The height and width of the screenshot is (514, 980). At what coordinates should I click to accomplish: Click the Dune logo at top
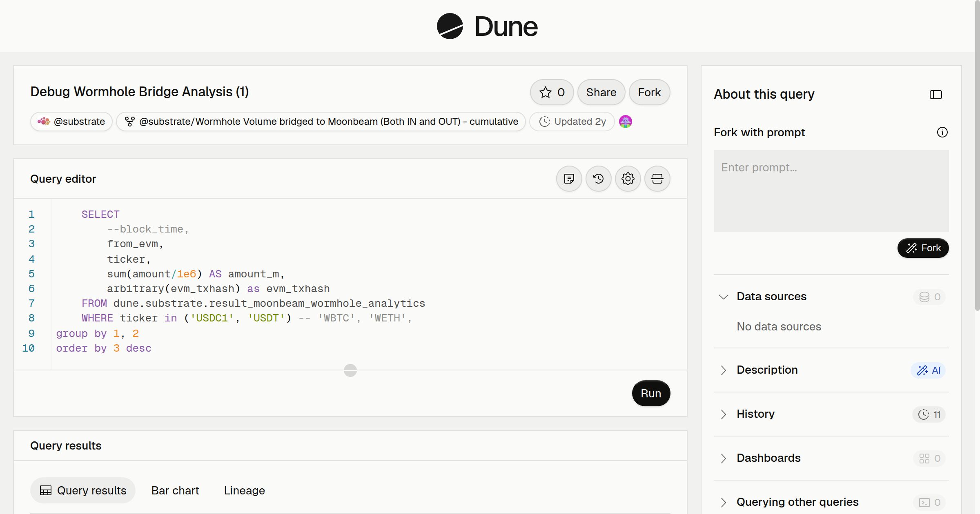click(x=487, y=26)
